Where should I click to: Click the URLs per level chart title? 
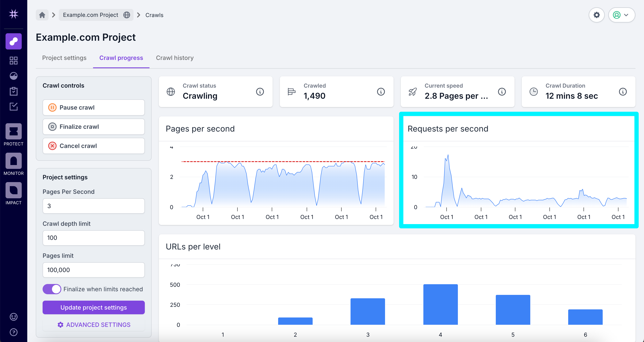tap(193, 247)
